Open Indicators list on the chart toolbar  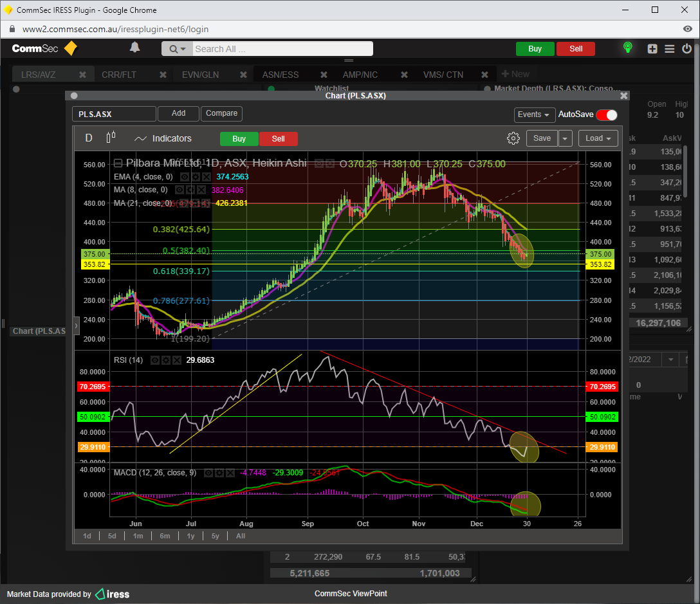pyautogui.click(x=163, y=138)
